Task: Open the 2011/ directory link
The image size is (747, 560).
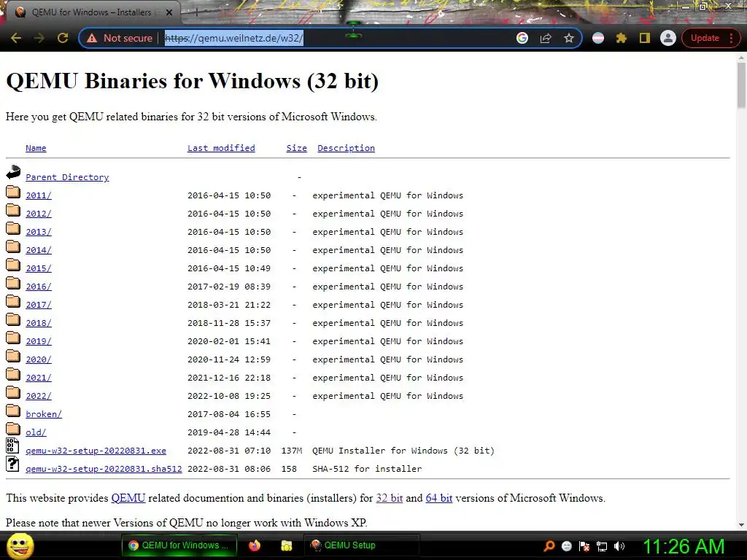Action: (x=39, y=195)
